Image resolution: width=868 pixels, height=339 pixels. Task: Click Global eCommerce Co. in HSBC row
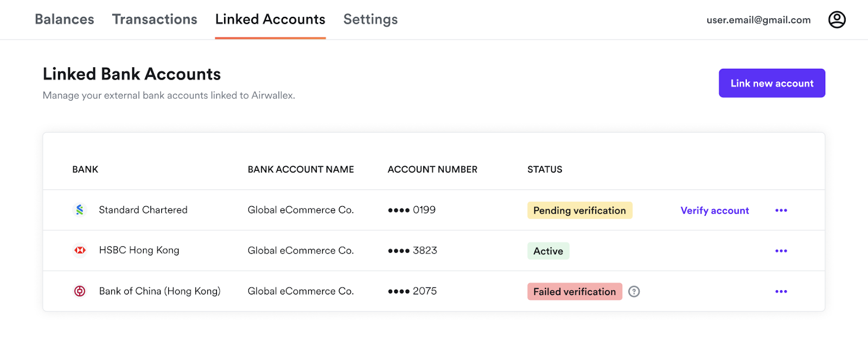301,251
